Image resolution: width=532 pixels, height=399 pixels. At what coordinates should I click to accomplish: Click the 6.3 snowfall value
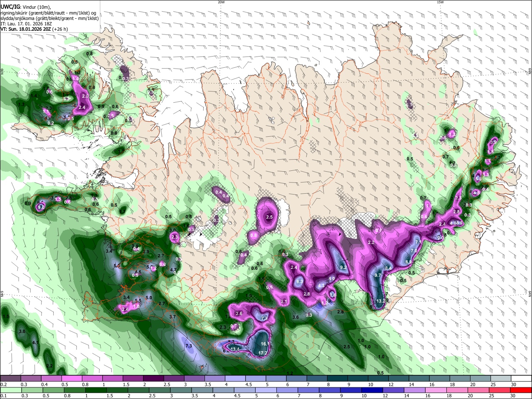pos(300,281)
